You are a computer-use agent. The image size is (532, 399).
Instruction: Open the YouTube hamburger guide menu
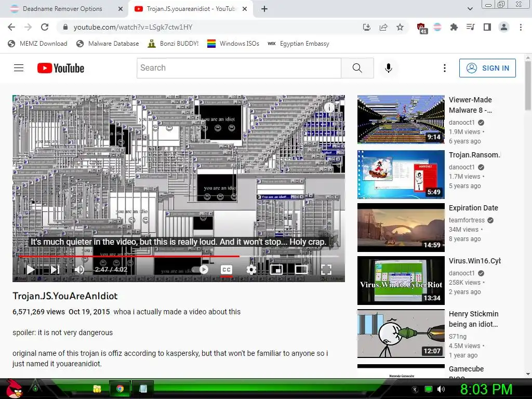point(19,68)
